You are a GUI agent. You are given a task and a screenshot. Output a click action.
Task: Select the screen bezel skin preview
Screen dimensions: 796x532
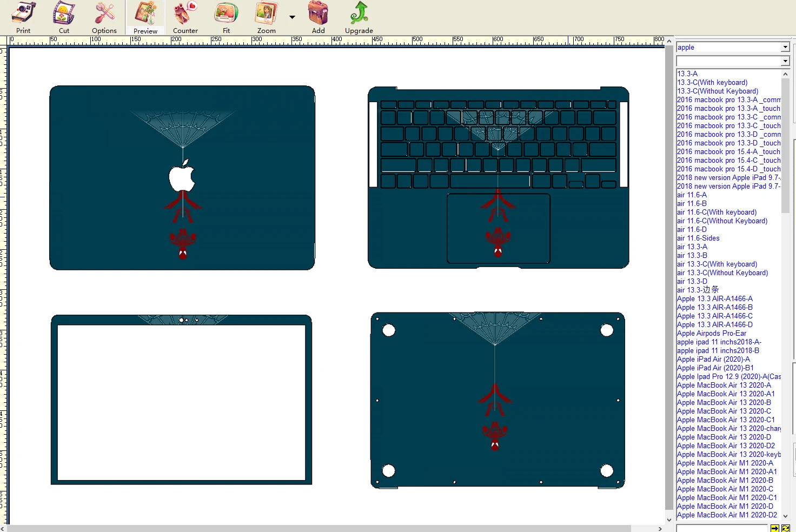pos(181,400)
